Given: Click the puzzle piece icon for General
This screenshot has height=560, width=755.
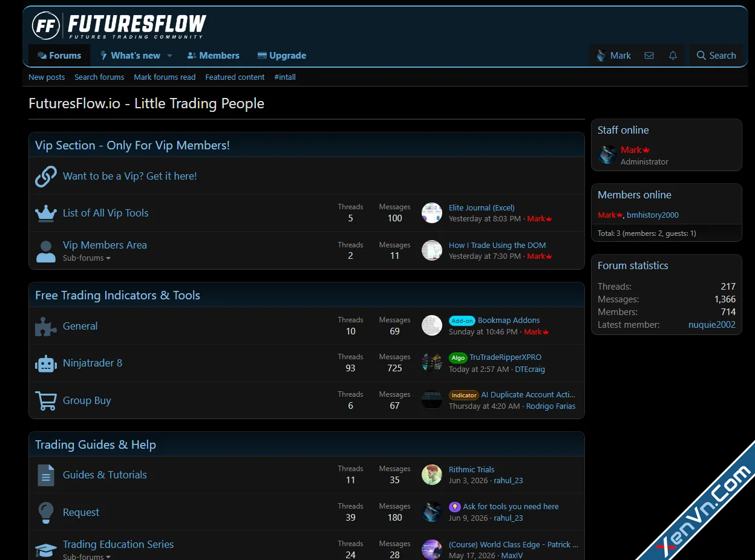Looking at the screenshot, I should coord(46,326).
